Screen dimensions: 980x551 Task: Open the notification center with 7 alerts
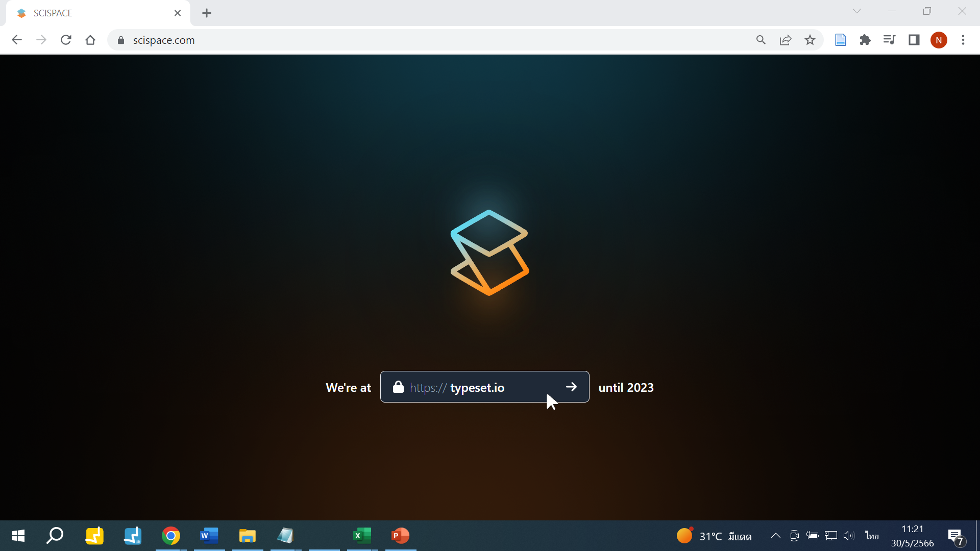click(x=957, y=537)
